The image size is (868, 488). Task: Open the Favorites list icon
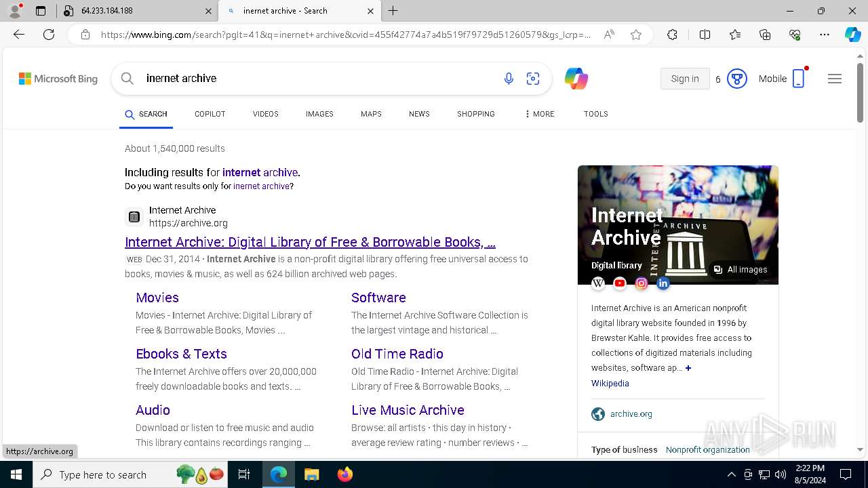pyautogui.click(x=735, y=35)
